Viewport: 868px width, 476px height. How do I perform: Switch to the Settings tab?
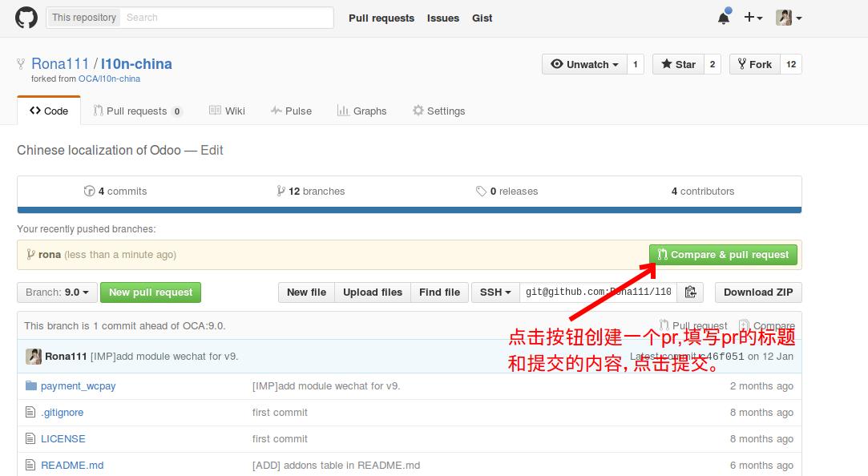click(438, 111)
